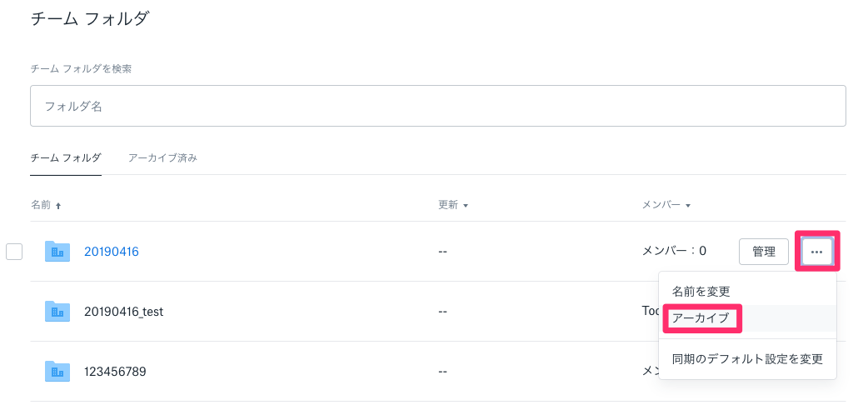Click the name column sort arrow
This screenshot has height=415, width=868.
(58, 206)
